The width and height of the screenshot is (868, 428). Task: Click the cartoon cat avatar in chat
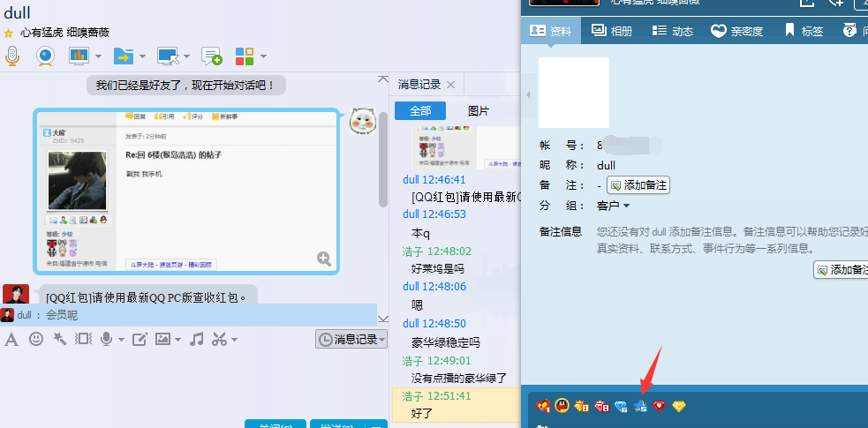[363, 121]
